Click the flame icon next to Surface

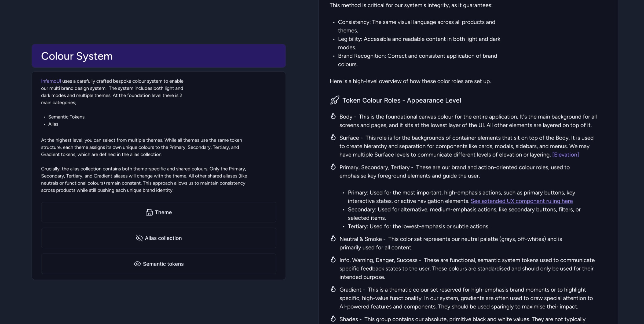pos(333,137)
